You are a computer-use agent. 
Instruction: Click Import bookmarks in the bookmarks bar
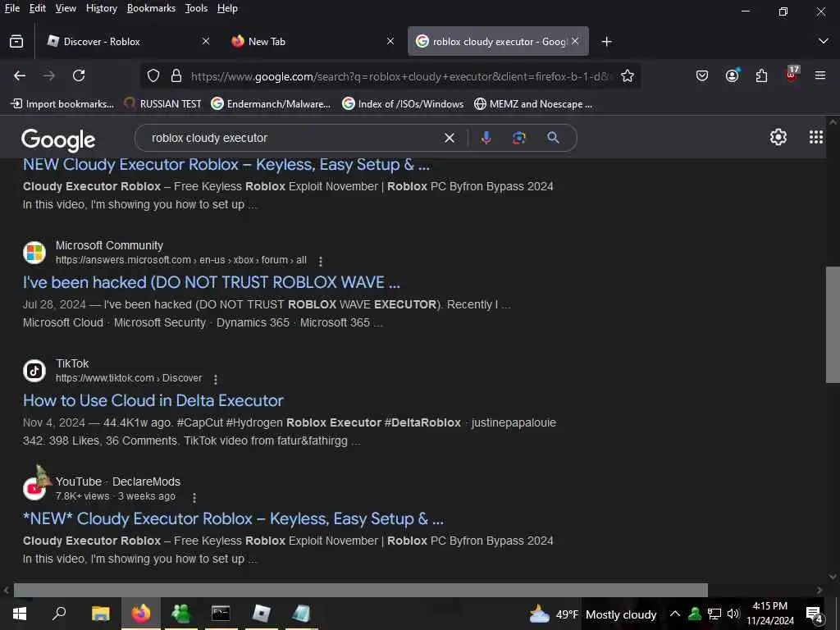[62, 104]
